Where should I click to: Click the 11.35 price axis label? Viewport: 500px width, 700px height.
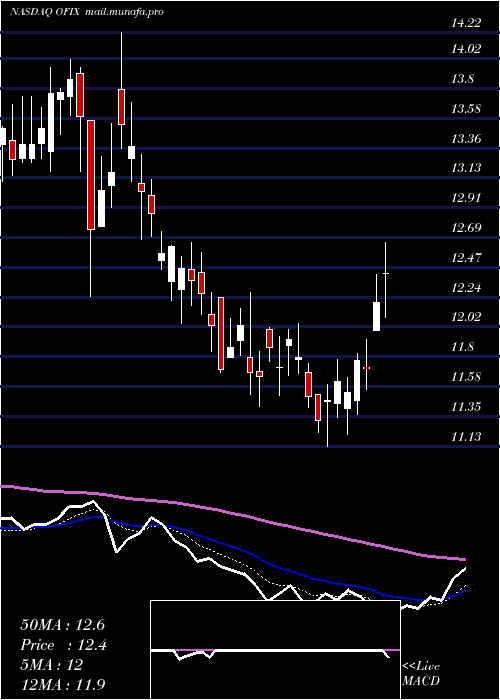466,407
